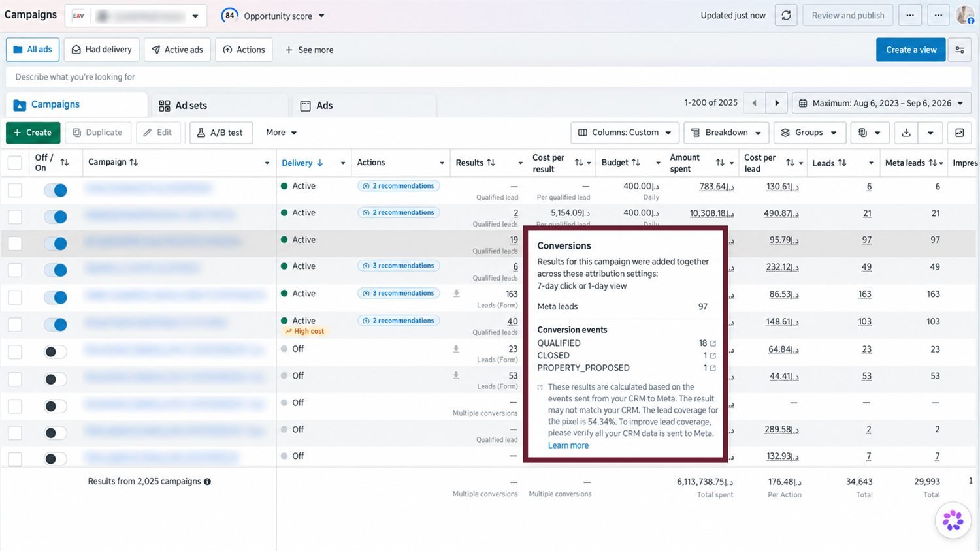
Task: Select the All ads filter view
Action: [x=33, y=50]
